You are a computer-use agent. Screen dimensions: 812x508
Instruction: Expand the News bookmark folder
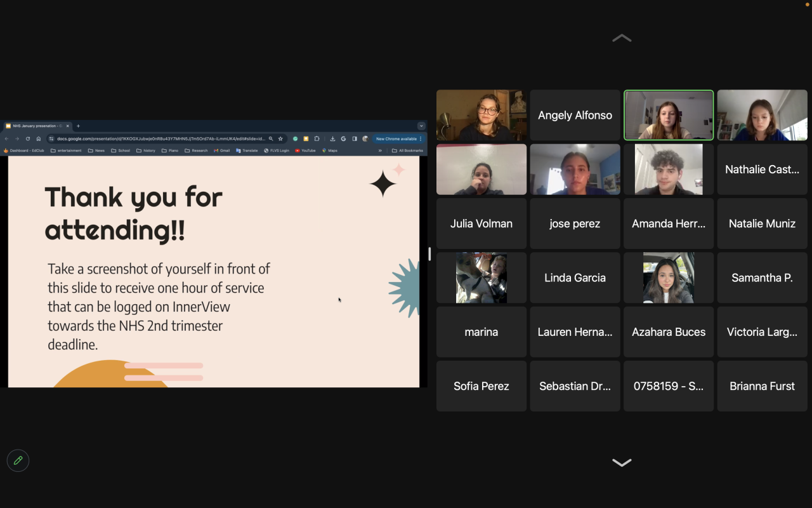tap(96, 150)
